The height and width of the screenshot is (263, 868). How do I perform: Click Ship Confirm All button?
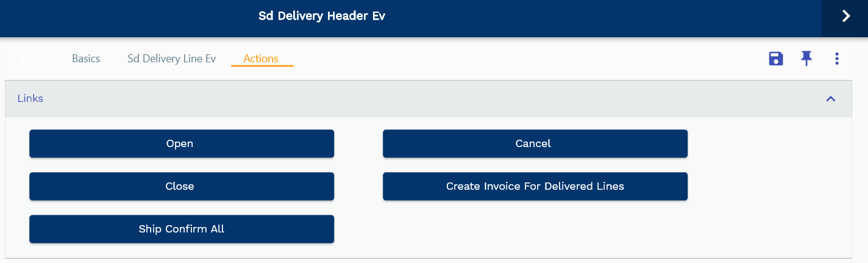(x=182, y=229)
